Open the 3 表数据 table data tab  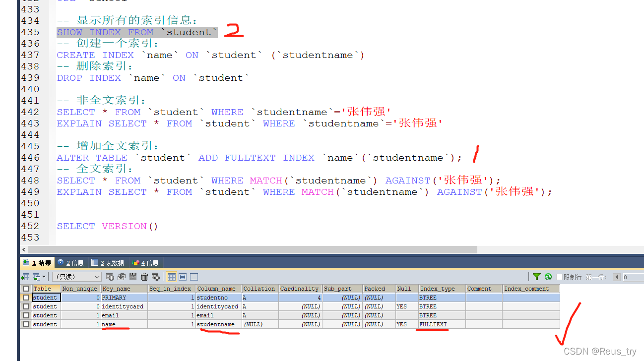[108, 263]
